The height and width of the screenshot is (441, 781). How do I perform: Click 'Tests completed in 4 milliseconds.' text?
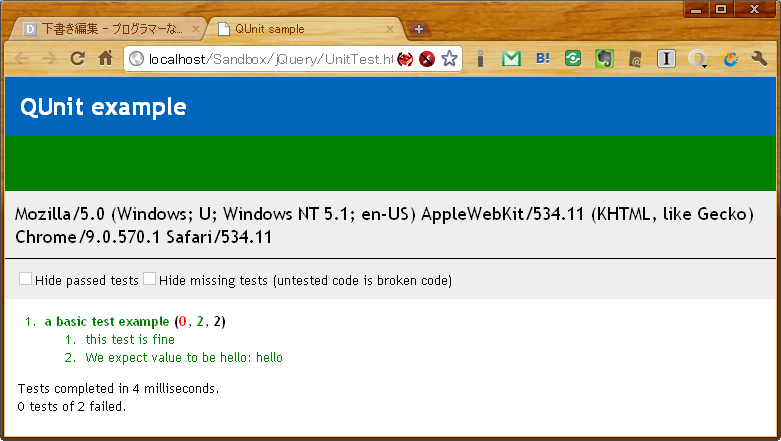click(x=119, y=388)
